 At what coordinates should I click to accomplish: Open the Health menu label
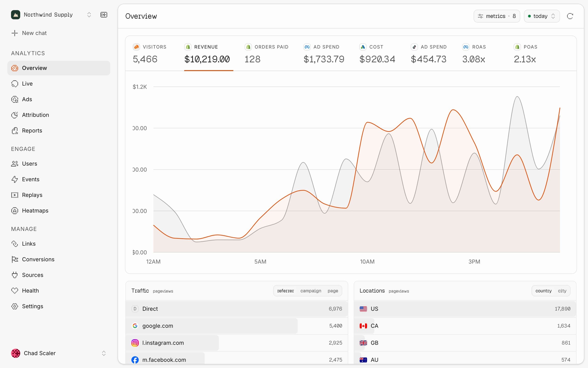pyautogui.click(x=30, y=290)
